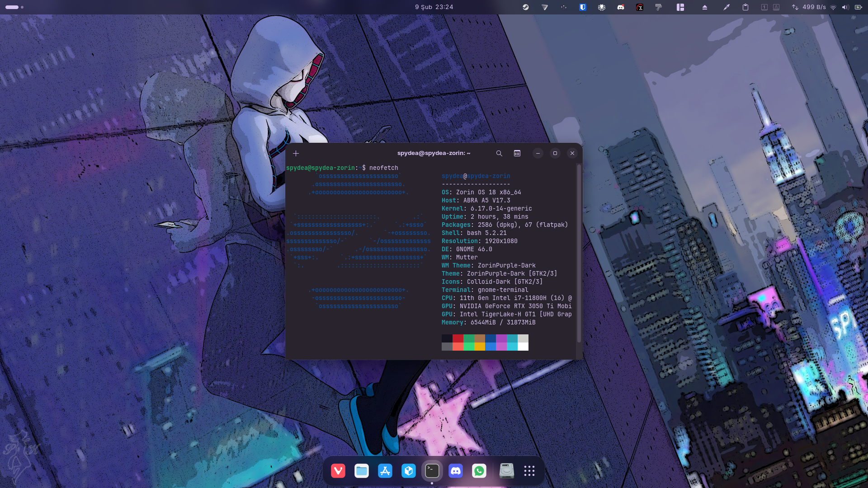Click the workspace indicator pill in top bar
868x488 pixels.
click(12, 7)
